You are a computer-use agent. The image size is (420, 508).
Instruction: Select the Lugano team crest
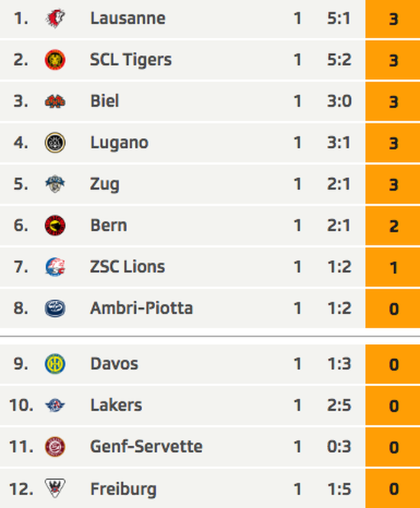pos(55,143)
